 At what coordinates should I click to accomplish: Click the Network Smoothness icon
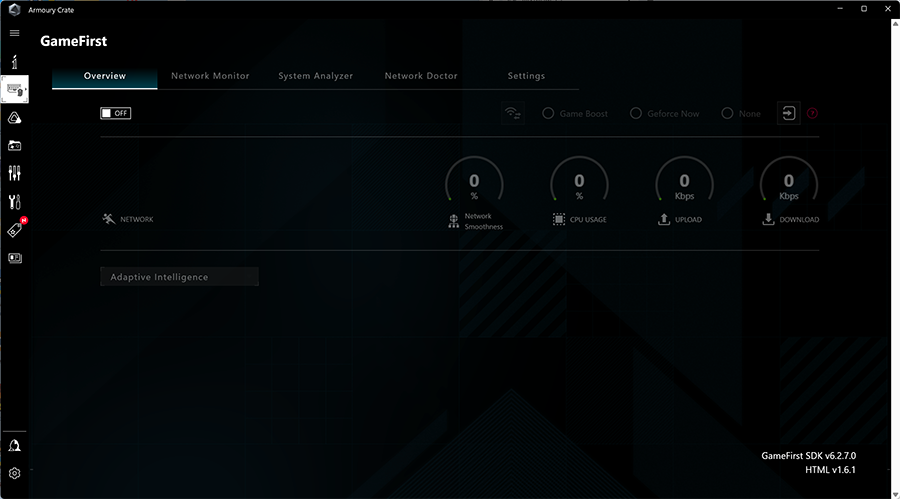pos(453,221)
